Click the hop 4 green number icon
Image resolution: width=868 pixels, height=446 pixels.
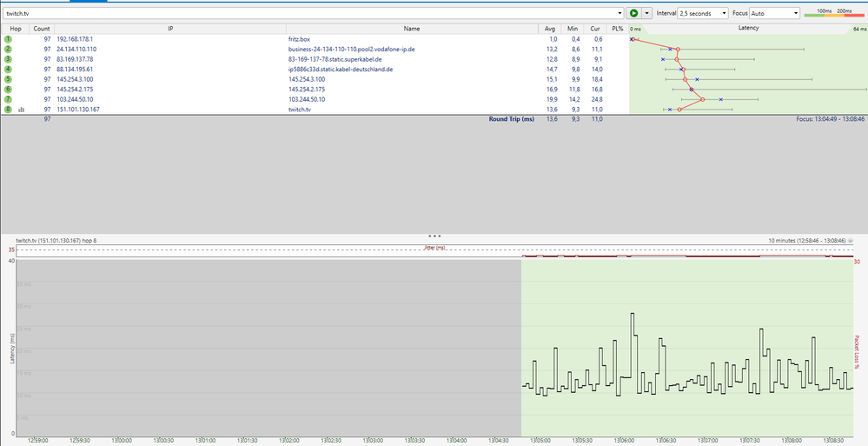click(8, 70)
